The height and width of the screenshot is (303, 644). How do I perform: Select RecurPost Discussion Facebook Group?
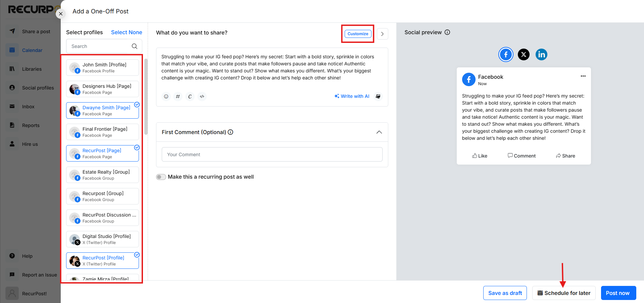point(102,218)
